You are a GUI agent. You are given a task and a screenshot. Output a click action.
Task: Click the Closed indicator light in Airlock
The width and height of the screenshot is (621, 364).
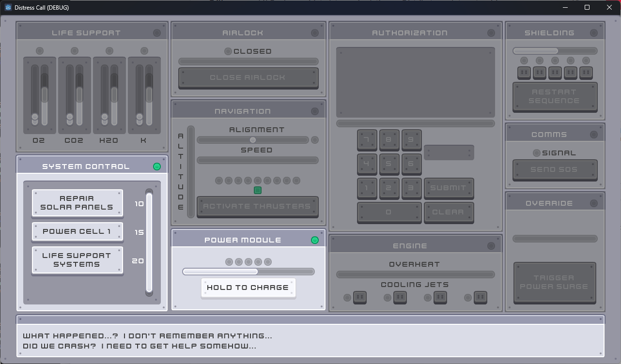(228, 51)
